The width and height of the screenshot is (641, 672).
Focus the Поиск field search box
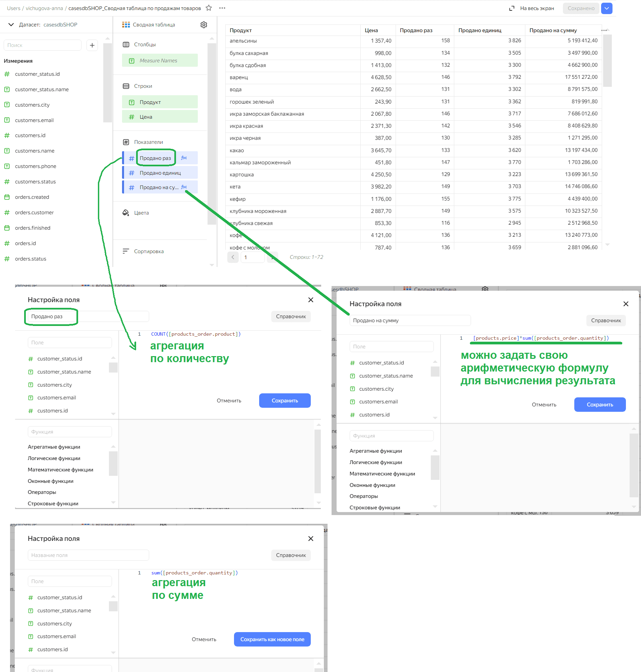tap(42, 45)
